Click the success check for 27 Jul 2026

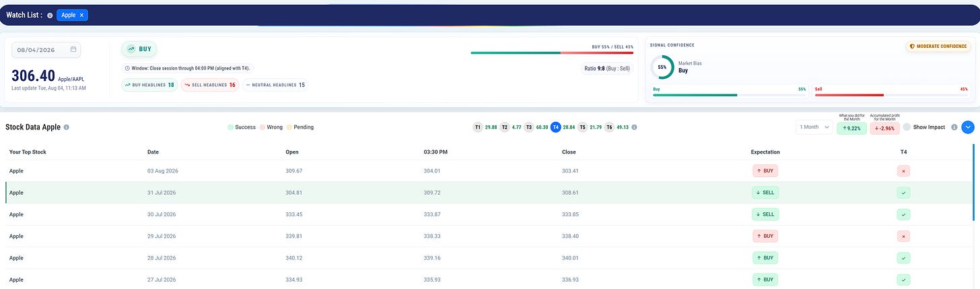coord(903,279)
